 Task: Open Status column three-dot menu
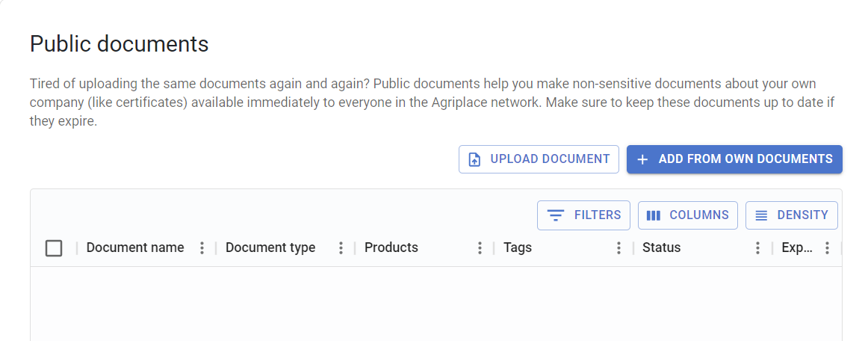[x=758, y=248]
